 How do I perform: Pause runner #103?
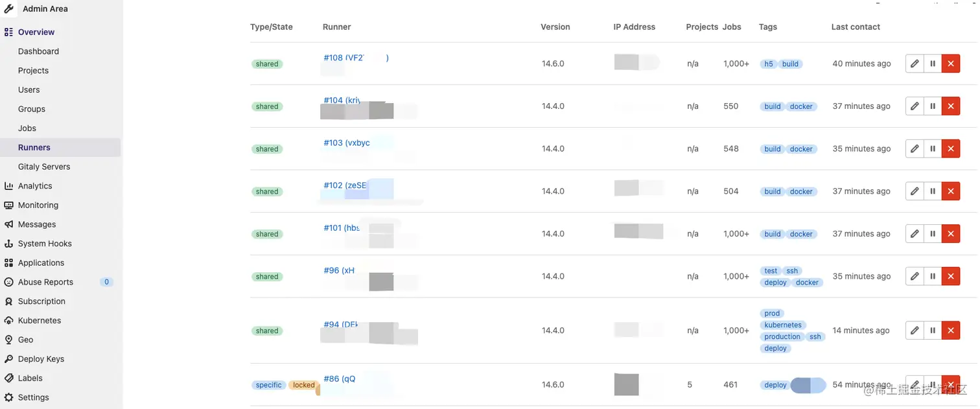[x=933, y=148]
